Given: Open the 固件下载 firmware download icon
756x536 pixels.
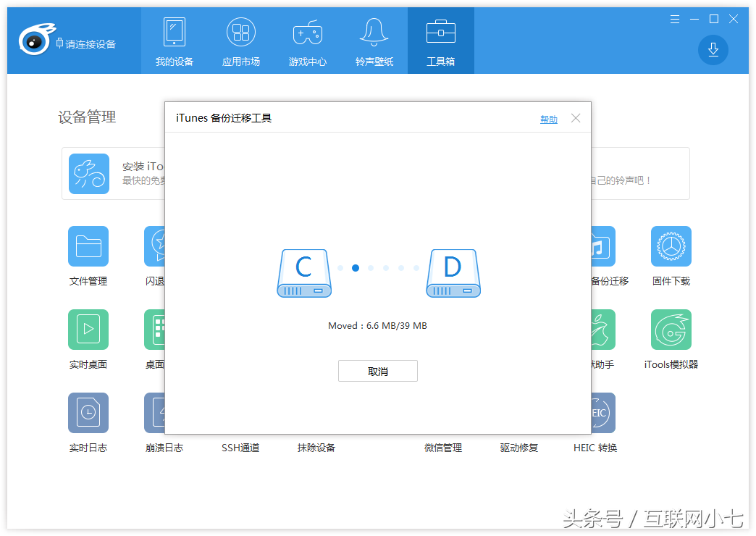Looking at the screenshot, I should (671, 247).
